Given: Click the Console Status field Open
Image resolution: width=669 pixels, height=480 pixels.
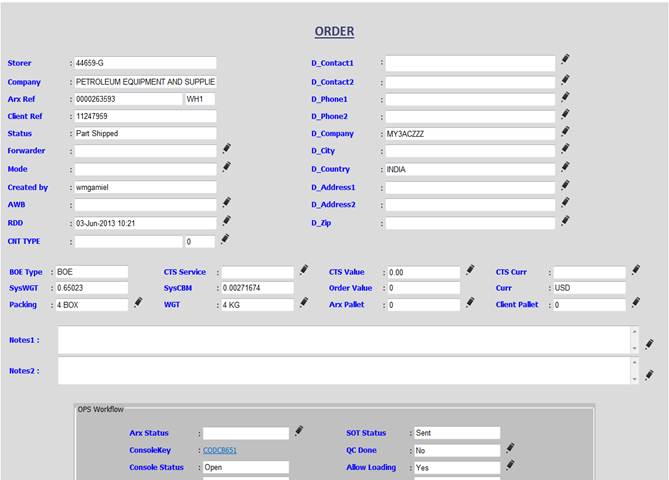Looking at the screenshot, I should click(246, 467).
